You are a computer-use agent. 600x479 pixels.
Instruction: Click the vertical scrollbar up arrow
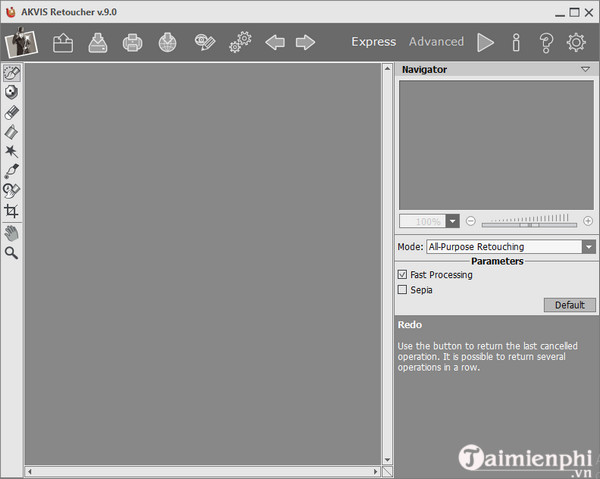tap(387, 68)
